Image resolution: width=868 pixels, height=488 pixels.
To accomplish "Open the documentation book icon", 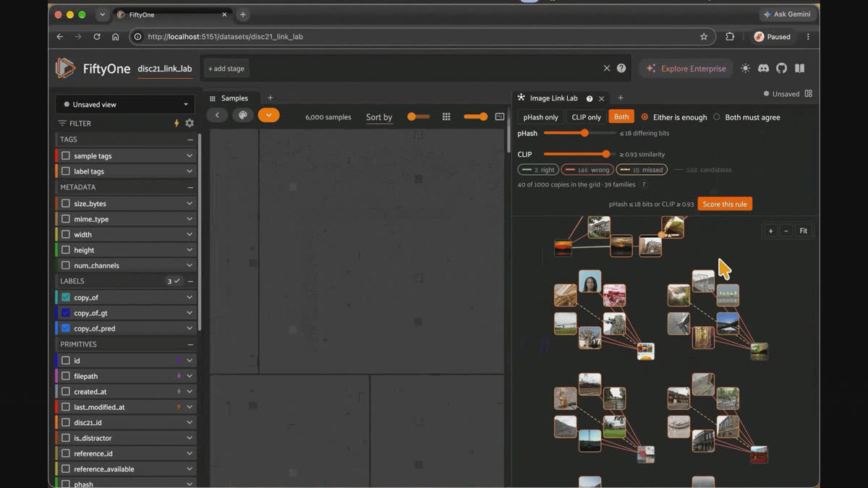I will [799, 68].
